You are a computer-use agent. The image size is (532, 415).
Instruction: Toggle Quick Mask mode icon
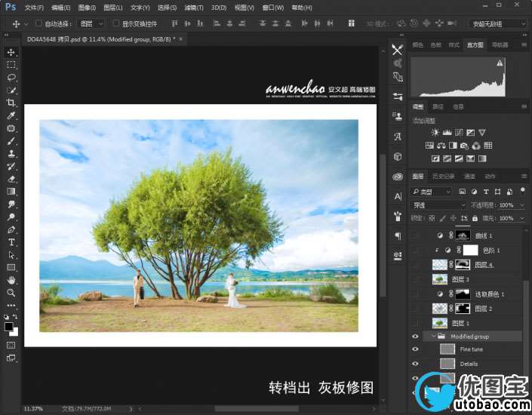pyautogui.click(x=11, y=346)
